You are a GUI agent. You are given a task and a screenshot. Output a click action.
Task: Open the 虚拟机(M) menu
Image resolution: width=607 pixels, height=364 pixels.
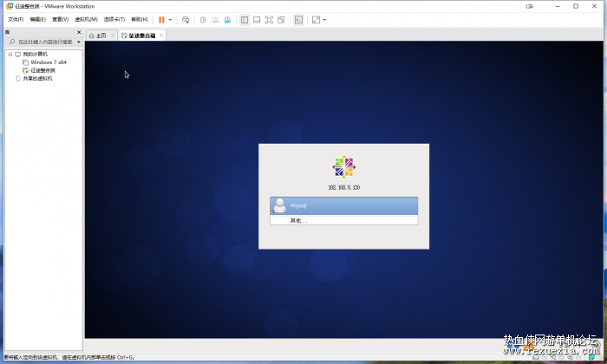[86, 19]
